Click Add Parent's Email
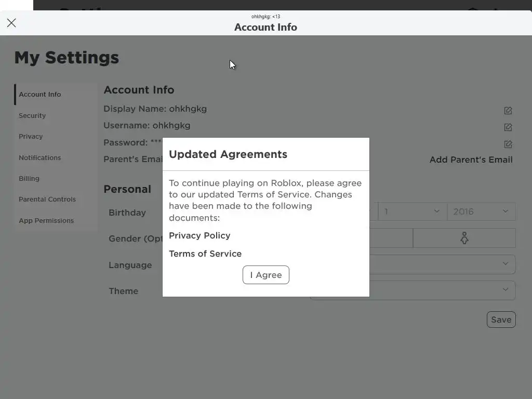This screenshot has width=532, height=399. tap(471, 159)
